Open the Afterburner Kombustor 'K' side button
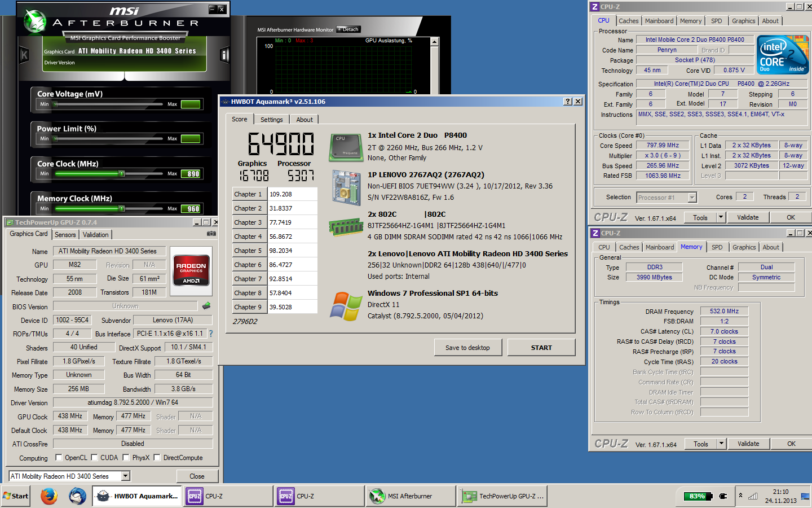The image size is (812, 508). point(24,55)
